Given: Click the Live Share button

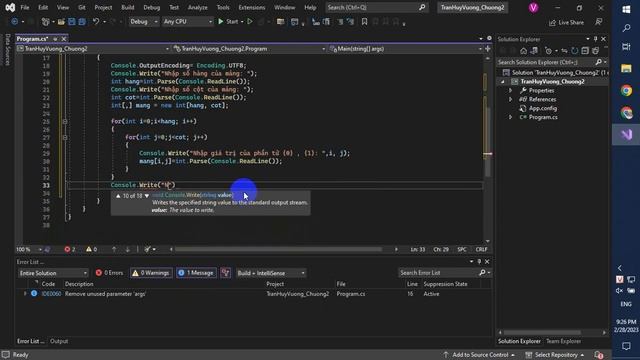Looking at the screenshot, I should pos(567,22).
